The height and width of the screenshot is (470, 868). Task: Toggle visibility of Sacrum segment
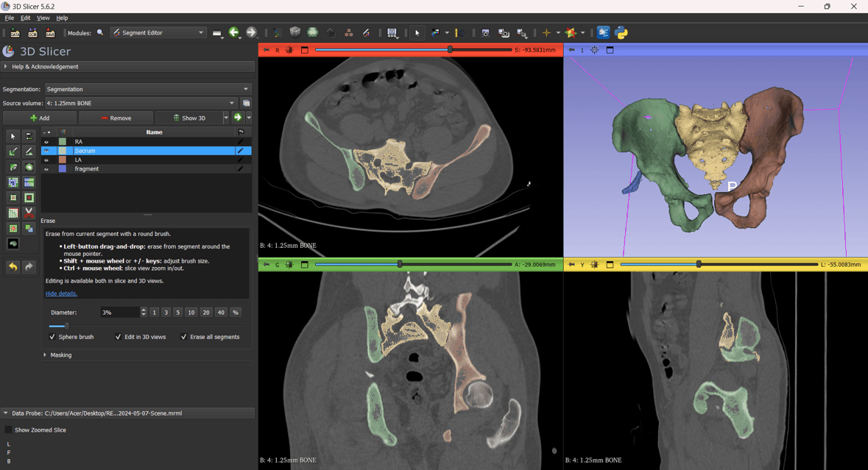[x=46, y=150]
